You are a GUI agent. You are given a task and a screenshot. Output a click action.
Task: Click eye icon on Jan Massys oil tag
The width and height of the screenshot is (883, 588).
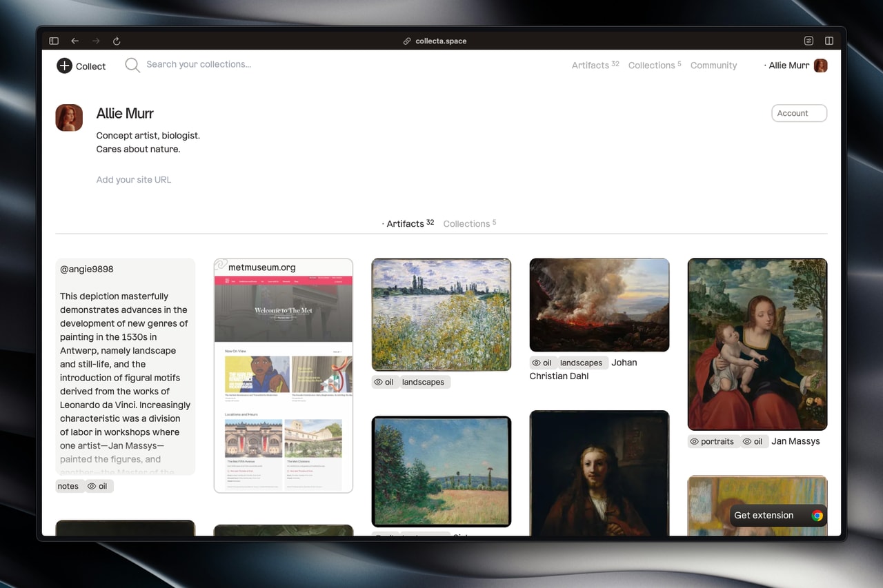pos(747,442)
